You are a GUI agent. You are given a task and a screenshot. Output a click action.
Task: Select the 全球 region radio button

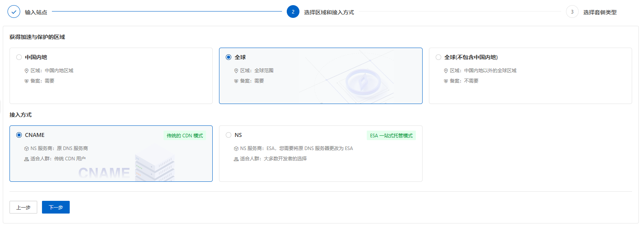pyautogui.click(x=229, y=57)
